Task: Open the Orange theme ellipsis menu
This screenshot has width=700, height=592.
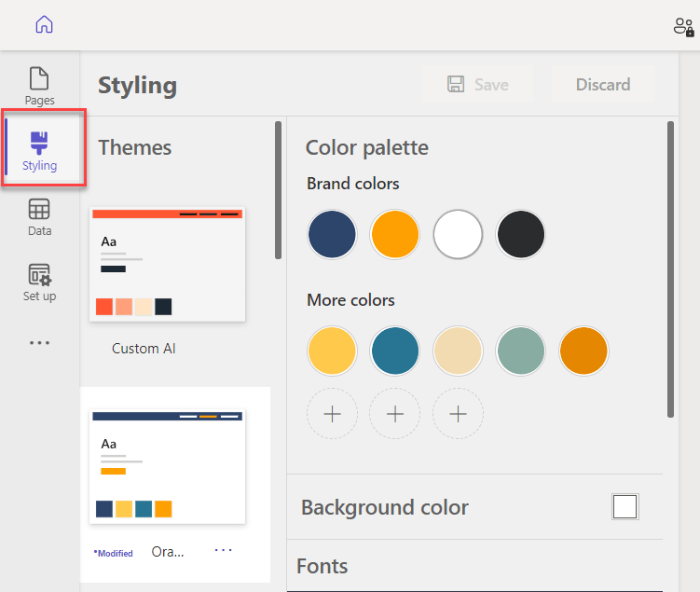Action: coord(223,550)
